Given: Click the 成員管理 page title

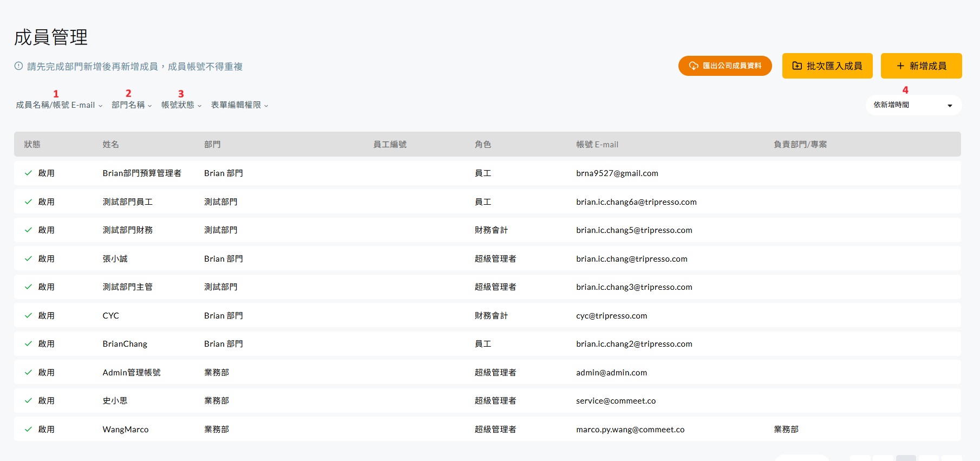Looking at the screenshot, I should pyautogui.click(x=51, y=37).
